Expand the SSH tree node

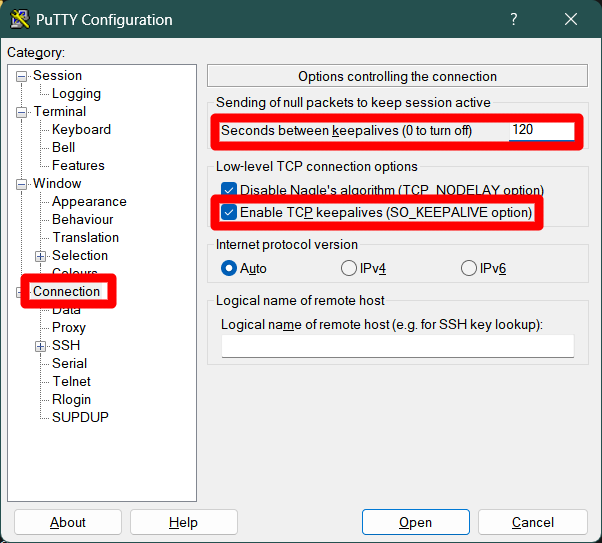(40, 346)
